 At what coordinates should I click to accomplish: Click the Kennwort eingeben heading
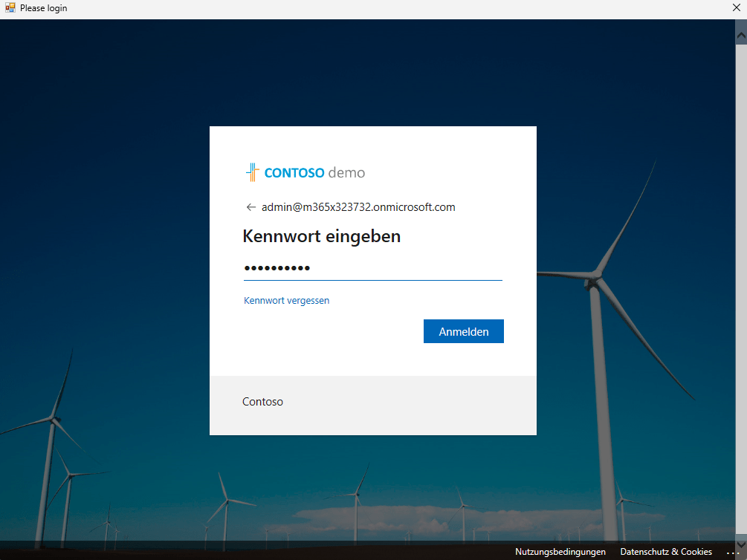point(321,236)
